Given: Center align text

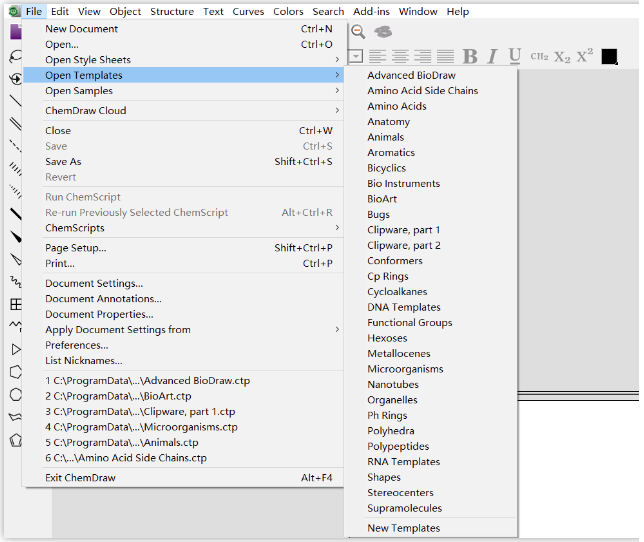Looking at the screenshot, I should [400, 56].
